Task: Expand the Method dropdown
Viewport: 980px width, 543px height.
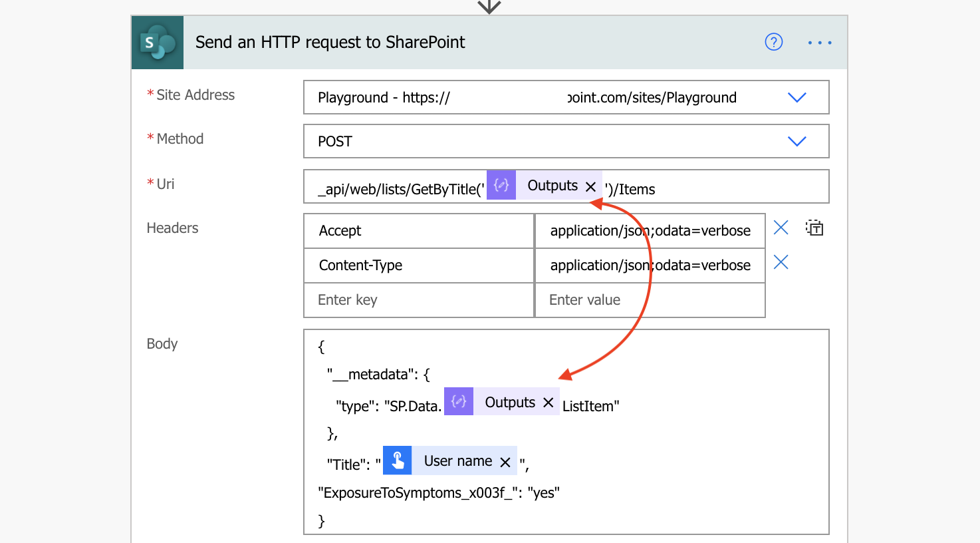Action: 796,141
